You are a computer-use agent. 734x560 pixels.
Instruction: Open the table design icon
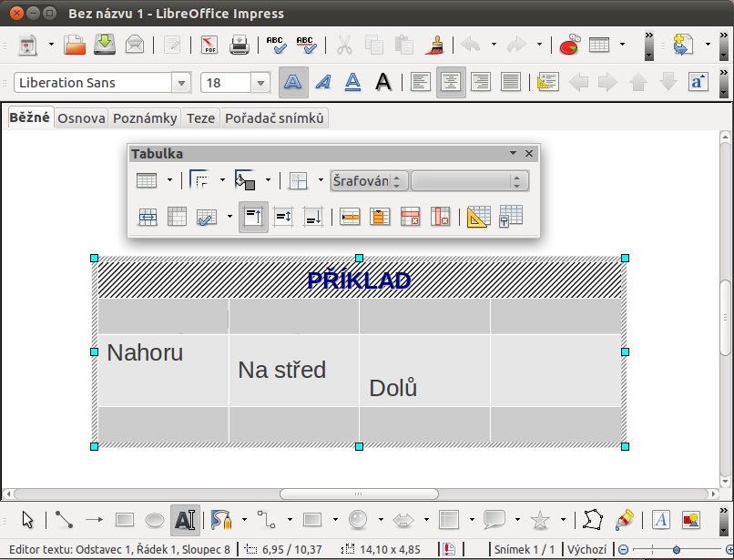coord(478,217)
